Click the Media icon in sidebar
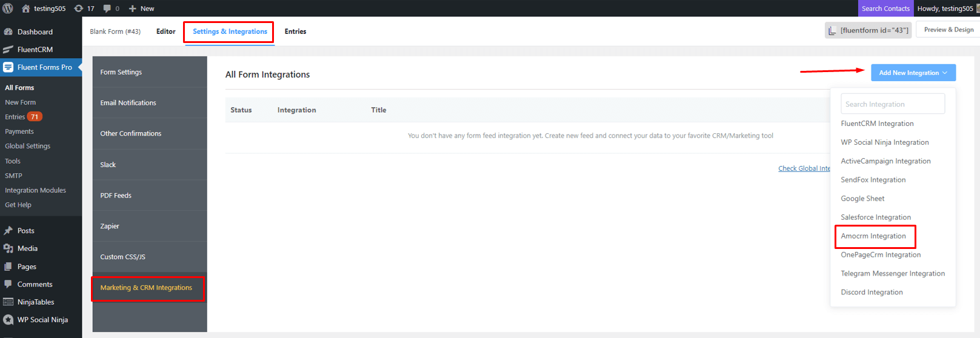This screenshot has height=338, width=980. click(x=8, y=248)
